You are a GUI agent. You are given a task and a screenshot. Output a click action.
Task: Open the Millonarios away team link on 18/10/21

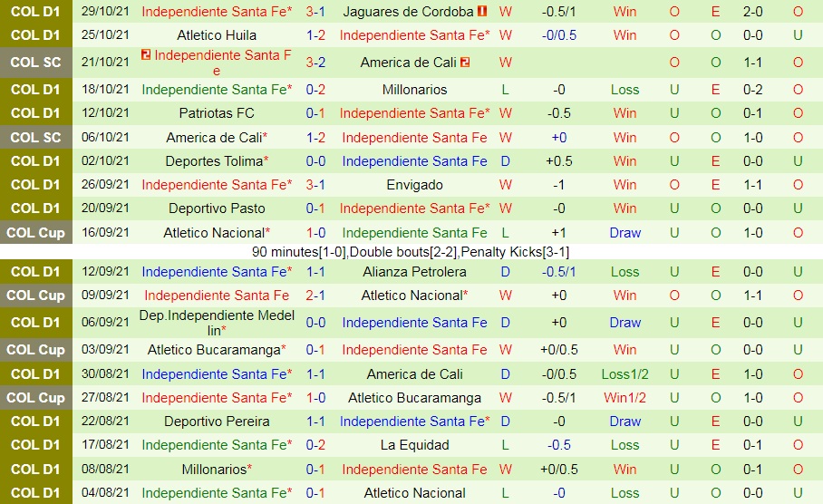coord(414,90)
